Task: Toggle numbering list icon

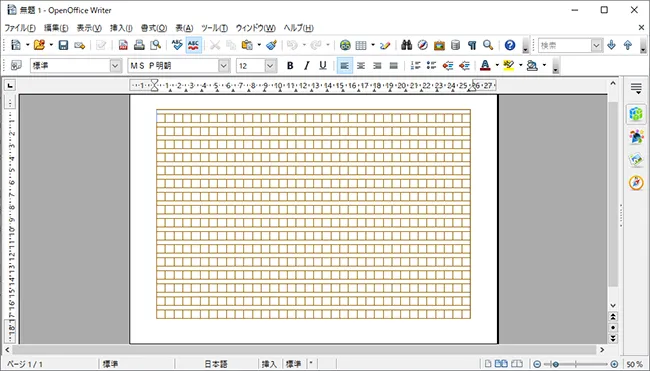Action: point(415,65)
